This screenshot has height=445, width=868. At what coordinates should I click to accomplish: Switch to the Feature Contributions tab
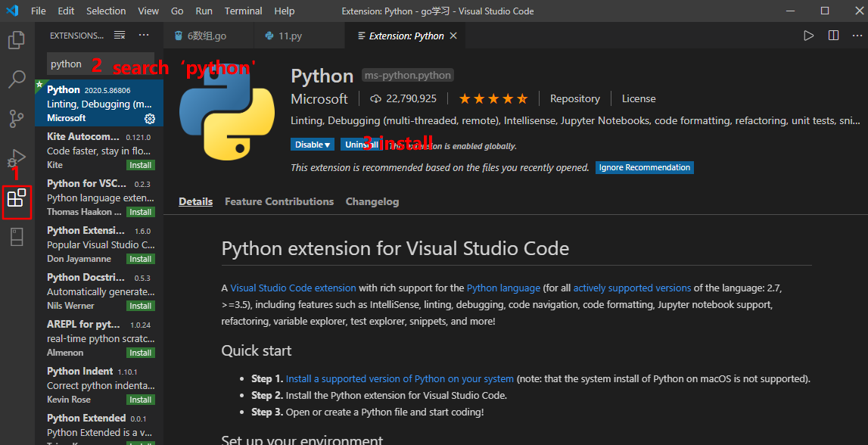tap(279, 201)
